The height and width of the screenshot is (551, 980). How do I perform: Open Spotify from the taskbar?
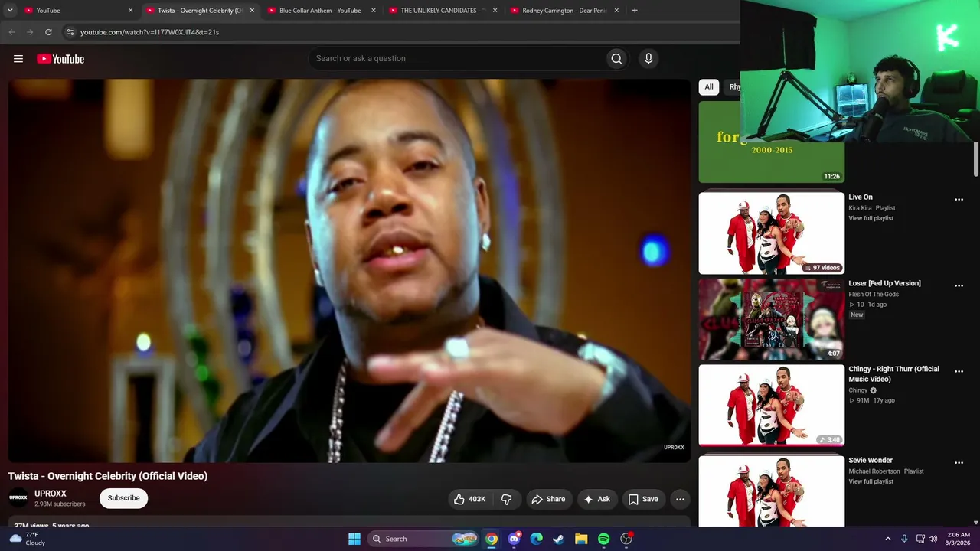(603, 539)
